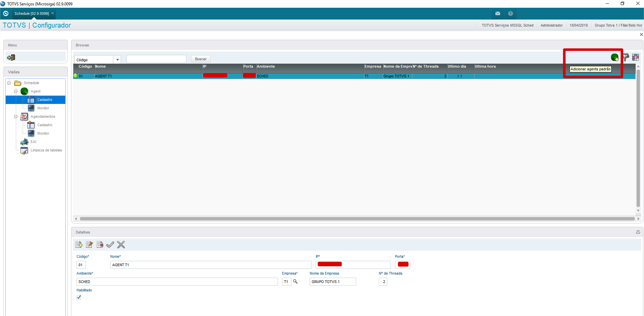This screenshot has width=644, height=316.
Task: Collapse the Agent tree node
Action: pos(16,91)
